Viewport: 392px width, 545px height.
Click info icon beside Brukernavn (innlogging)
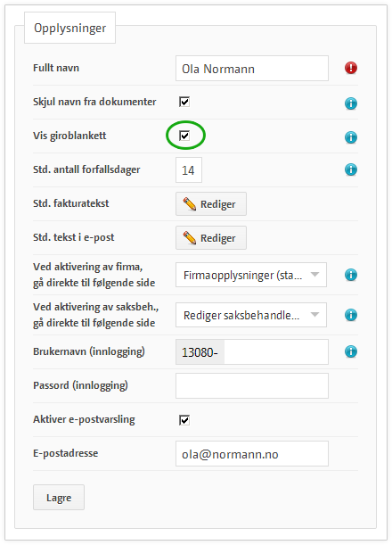click(351, 351)
